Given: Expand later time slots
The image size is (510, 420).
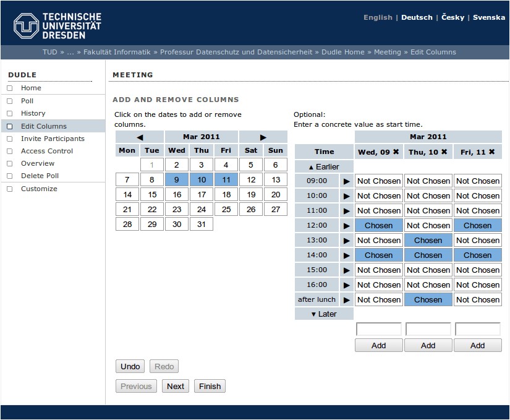Looking at the screenshot, I should 324,314.
